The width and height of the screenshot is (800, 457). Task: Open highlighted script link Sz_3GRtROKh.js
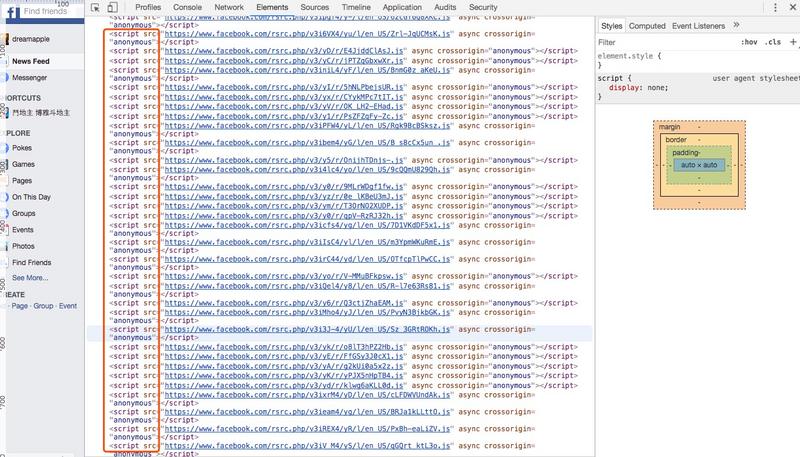308,329
